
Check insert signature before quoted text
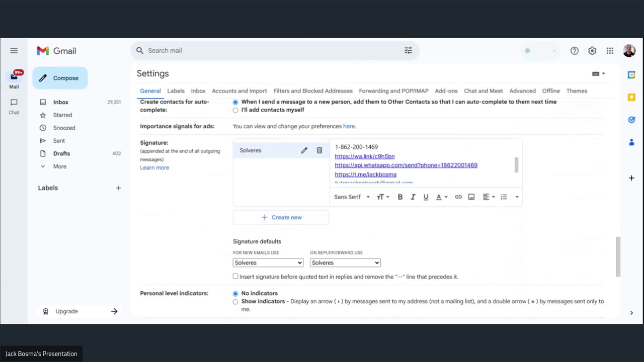click(x=235, y=277)
